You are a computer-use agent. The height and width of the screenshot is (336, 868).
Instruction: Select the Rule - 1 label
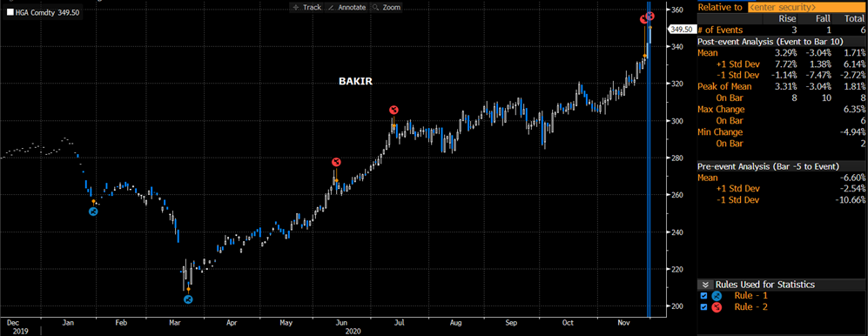click(750, 296)
